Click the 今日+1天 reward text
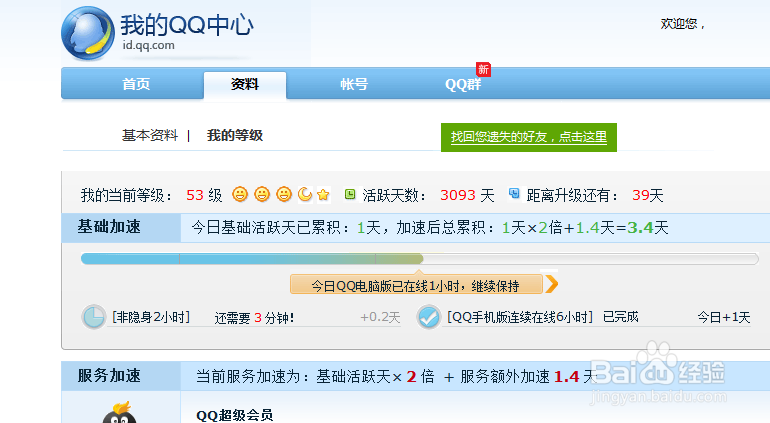Screen dimensions: 770x423 [724, 317]
